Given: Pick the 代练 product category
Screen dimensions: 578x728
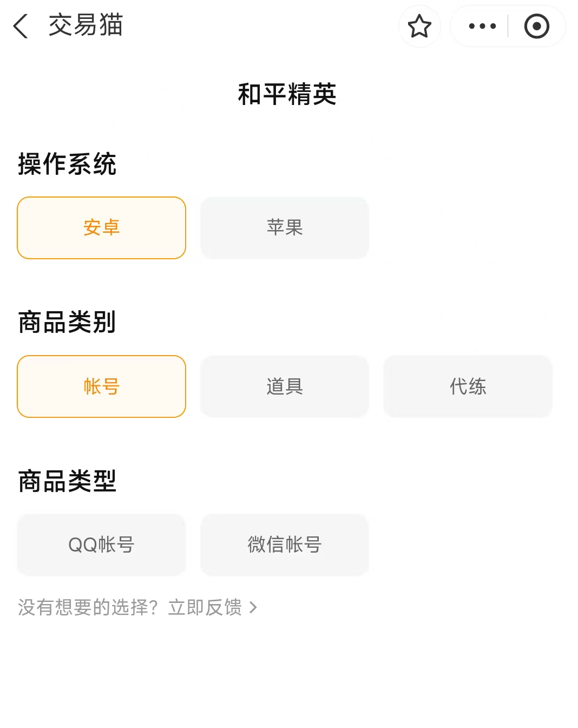Looking at the screenshot, I should pos(468,386).
